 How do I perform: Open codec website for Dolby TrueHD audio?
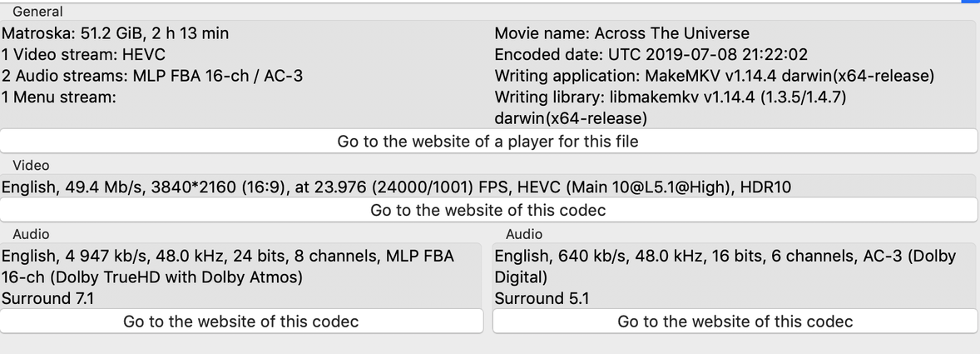[x=241, y=322]
